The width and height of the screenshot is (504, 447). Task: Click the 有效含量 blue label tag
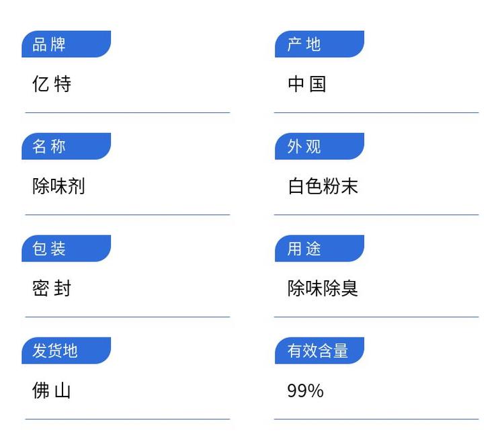pyautogui.click(x=319, y=351)
